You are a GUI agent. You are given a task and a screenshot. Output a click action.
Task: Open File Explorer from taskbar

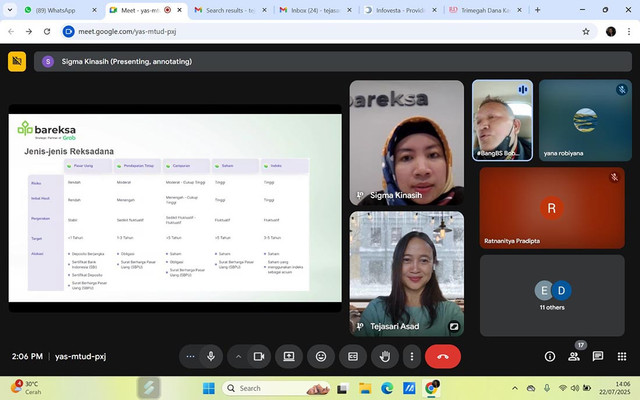coord(364,388)
